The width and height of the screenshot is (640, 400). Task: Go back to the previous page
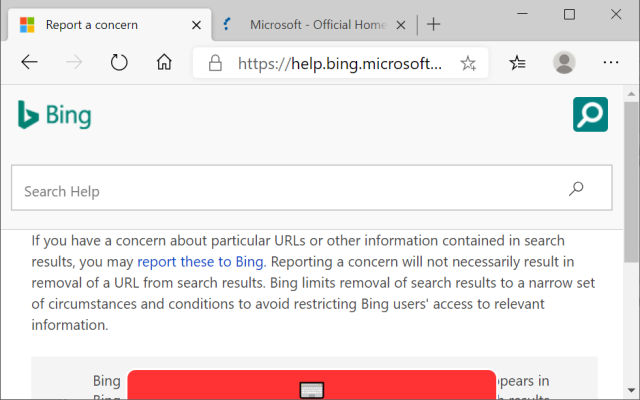tap(29, 63)
